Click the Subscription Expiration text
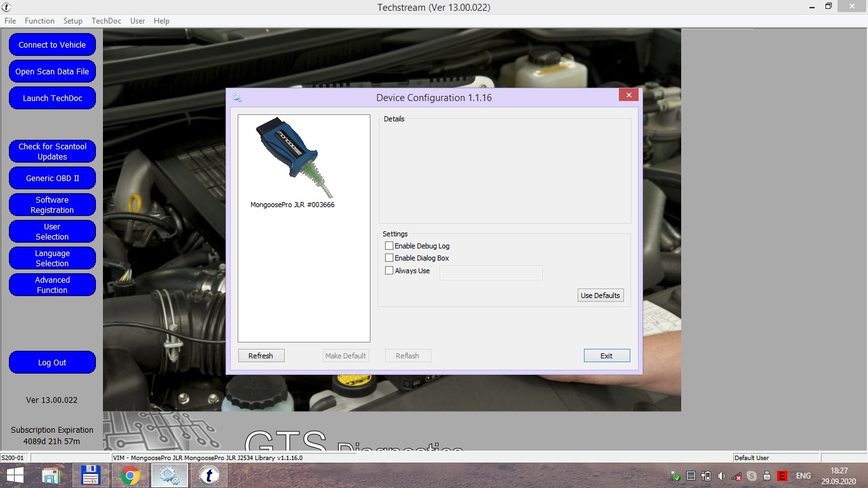 pos(52,430)
